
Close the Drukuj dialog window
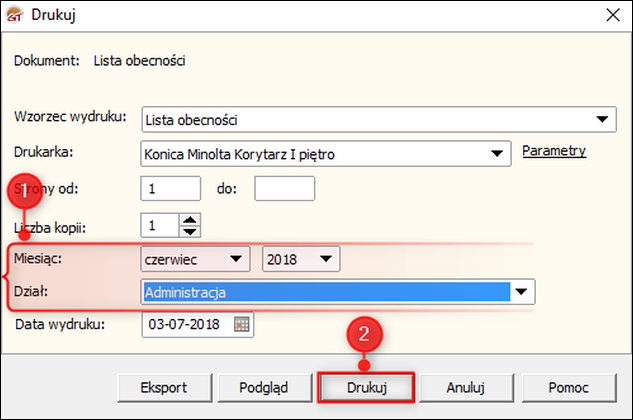click(x=611, y=15)
